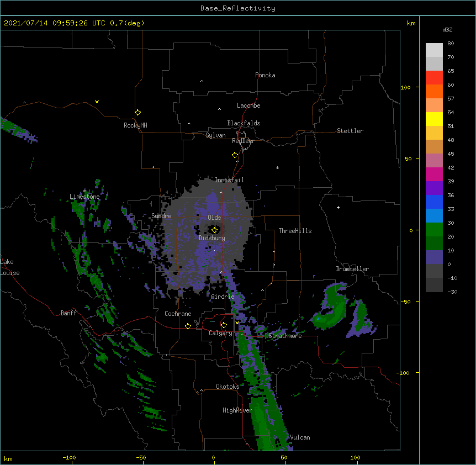Click the Vulcan label

pyautogui.click(x=300, y=437)
